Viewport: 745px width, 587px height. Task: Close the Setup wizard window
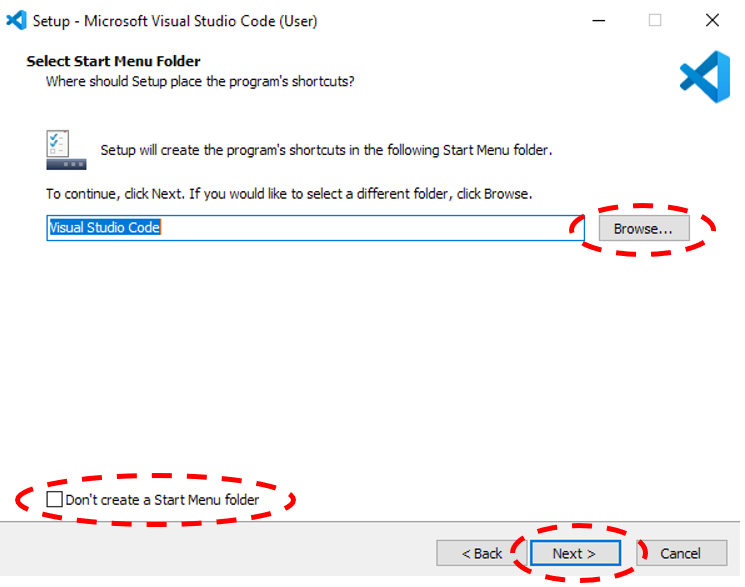click(x=712, y=20)
